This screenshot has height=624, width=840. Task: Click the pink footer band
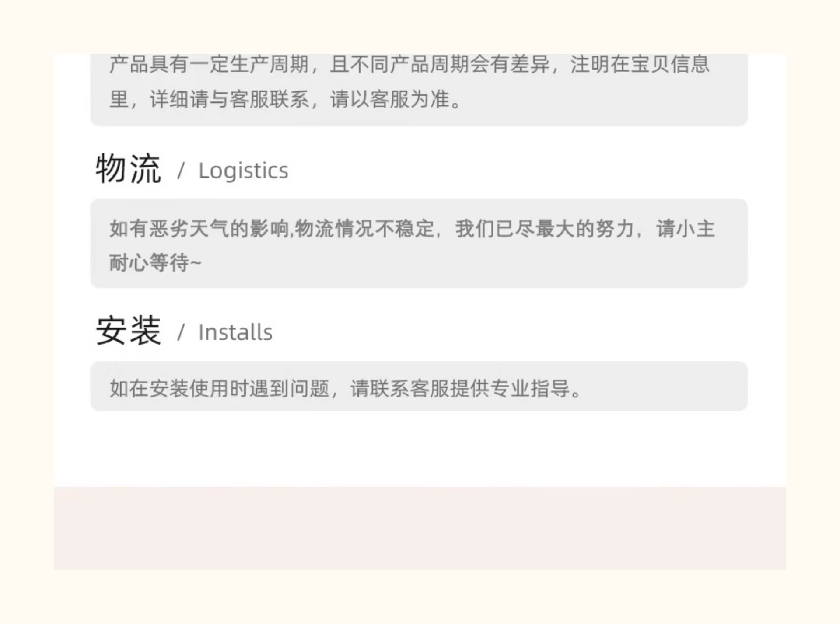(x=420, y=528)
